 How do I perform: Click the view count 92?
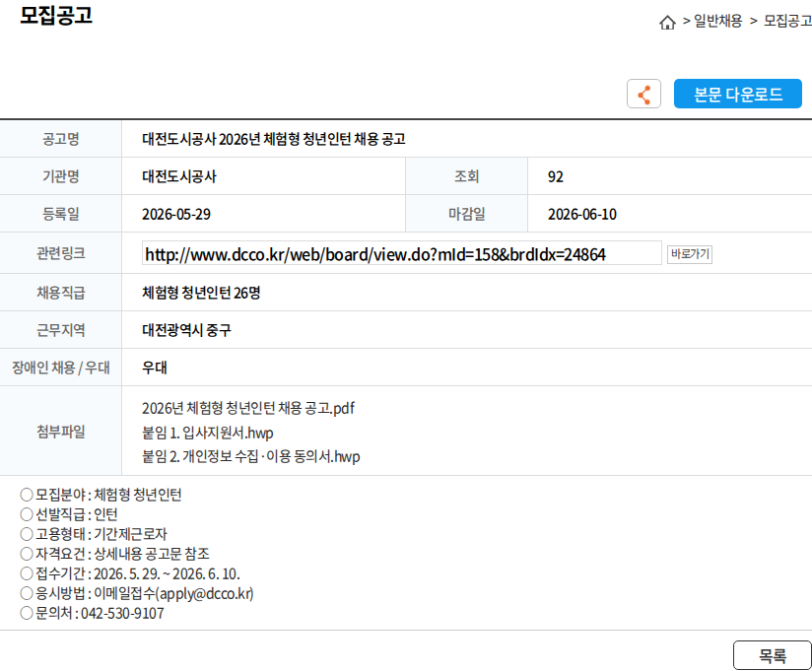tap(555, 177)
